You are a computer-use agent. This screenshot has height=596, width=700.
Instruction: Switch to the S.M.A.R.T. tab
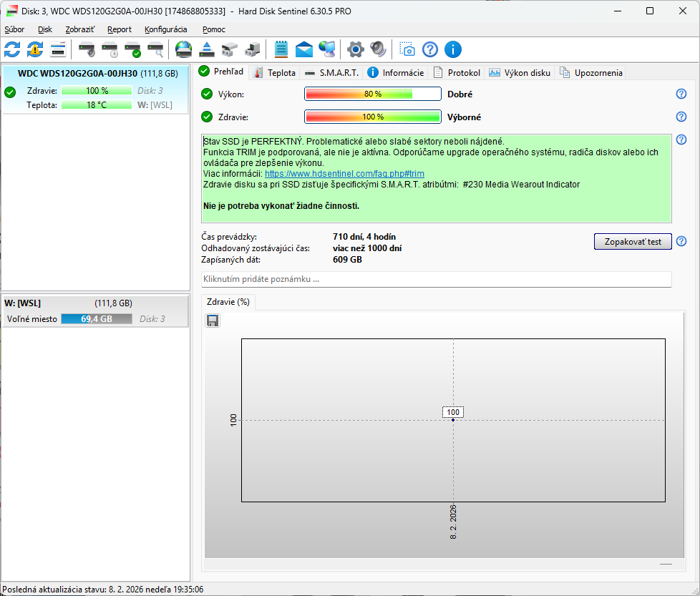(x=331, y=73)
